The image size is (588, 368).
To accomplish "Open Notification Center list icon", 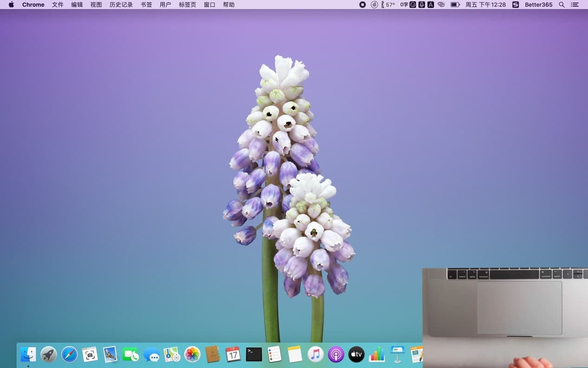I will tap(575, 5).
